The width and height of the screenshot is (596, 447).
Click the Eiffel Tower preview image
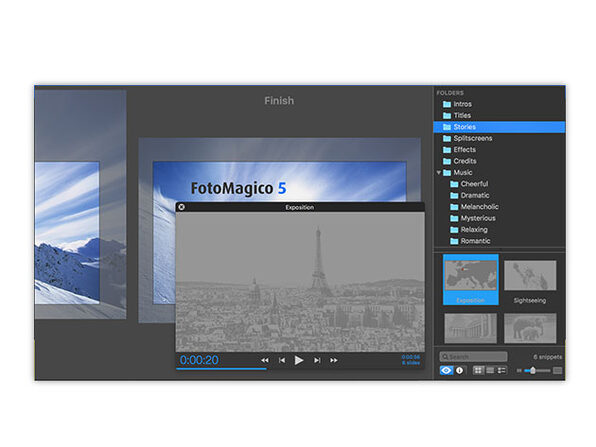point(300,282)
